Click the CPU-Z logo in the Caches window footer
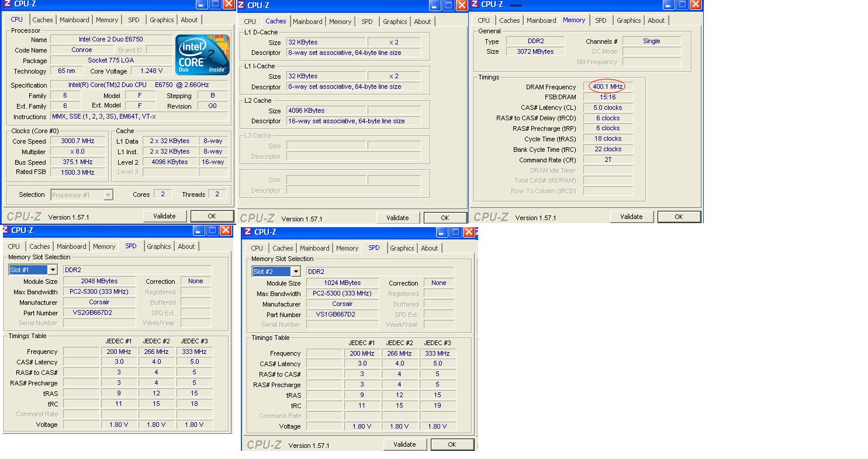The height and width of the screenshot is (459, 868). click(258, 217)
